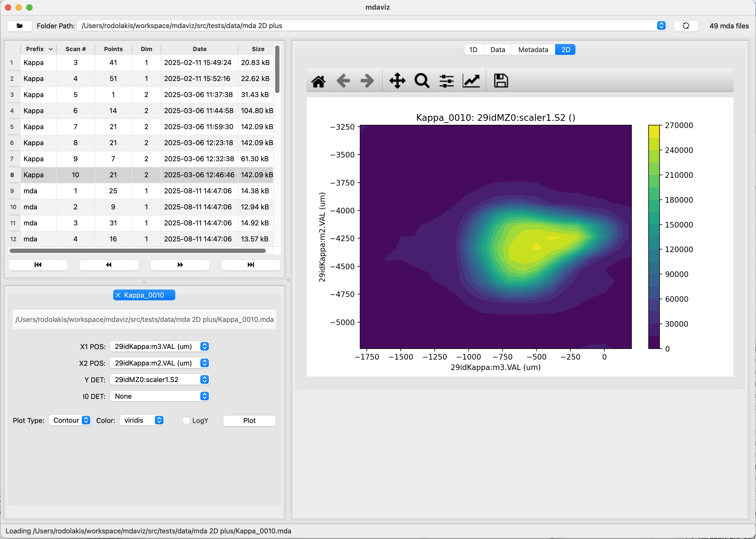
Task: Jump to first file in list
Action: (38, 264)
